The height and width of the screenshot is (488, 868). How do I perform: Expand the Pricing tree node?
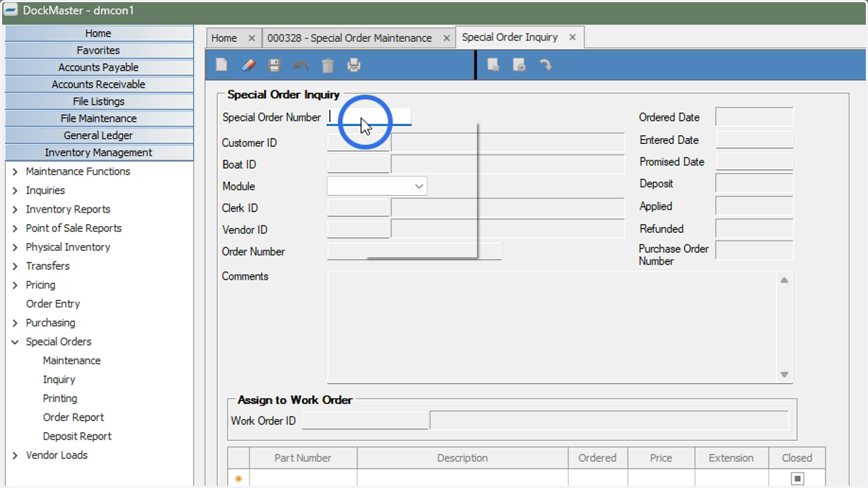tap(15, 285)
